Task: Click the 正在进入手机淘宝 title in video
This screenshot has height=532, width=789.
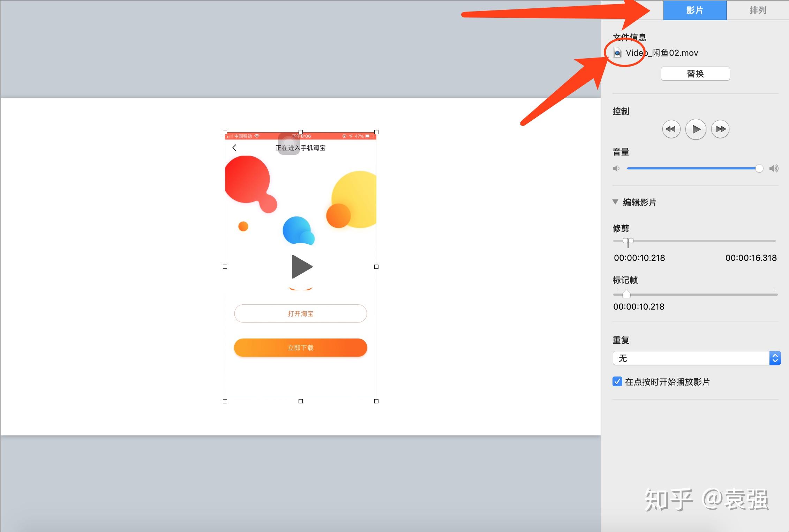Action: (x=300, y=148)
